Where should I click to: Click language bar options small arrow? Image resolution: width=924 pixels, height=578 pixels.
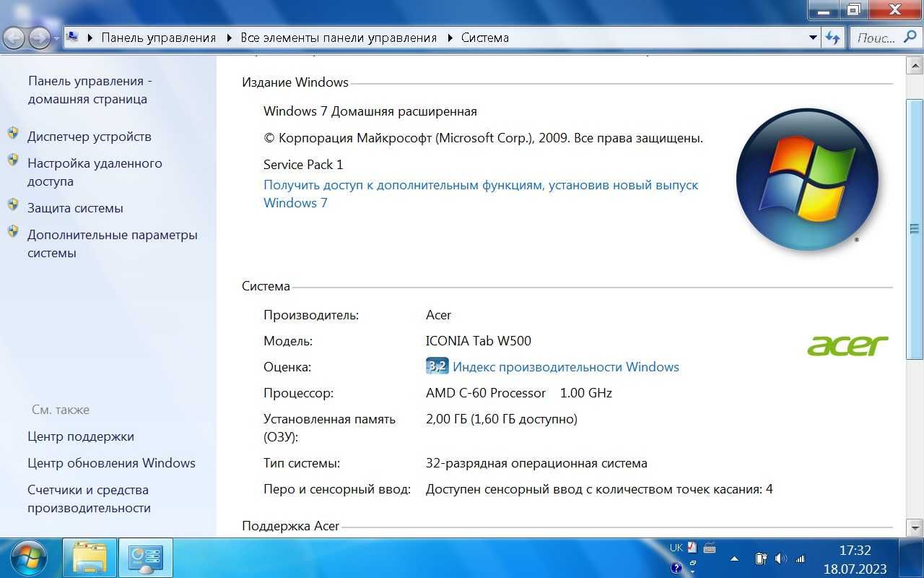693,571
